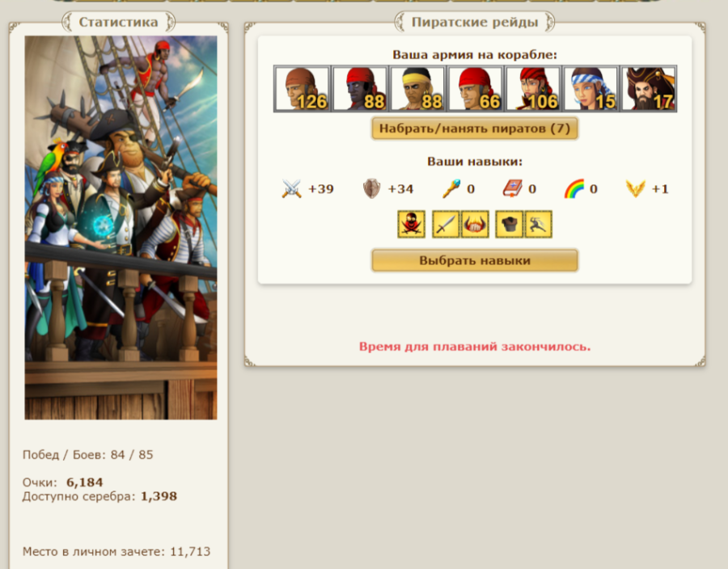Image resolution: width=728 pixels, height=569 pixels.
Task: Click the crossed swords attack skill icon
Action: click(x=291, y=189)
